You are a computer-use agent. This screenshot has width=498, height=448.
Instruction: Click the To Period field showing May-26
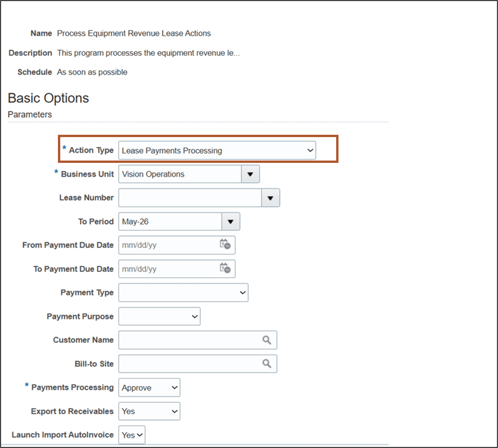point(170,222)
